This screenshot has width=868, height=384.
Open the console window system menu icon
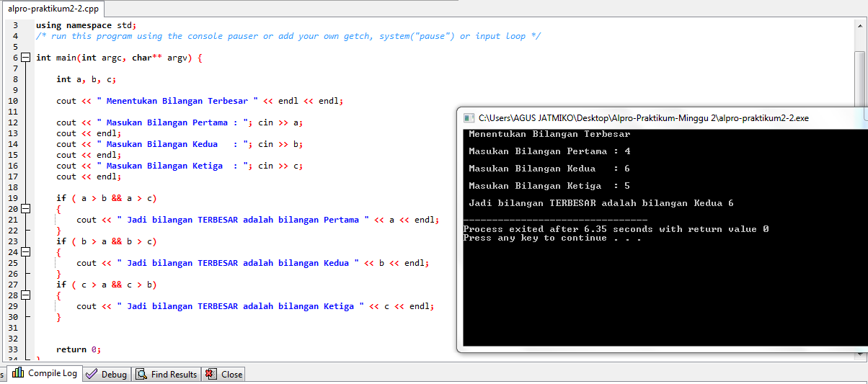(469, 117)
